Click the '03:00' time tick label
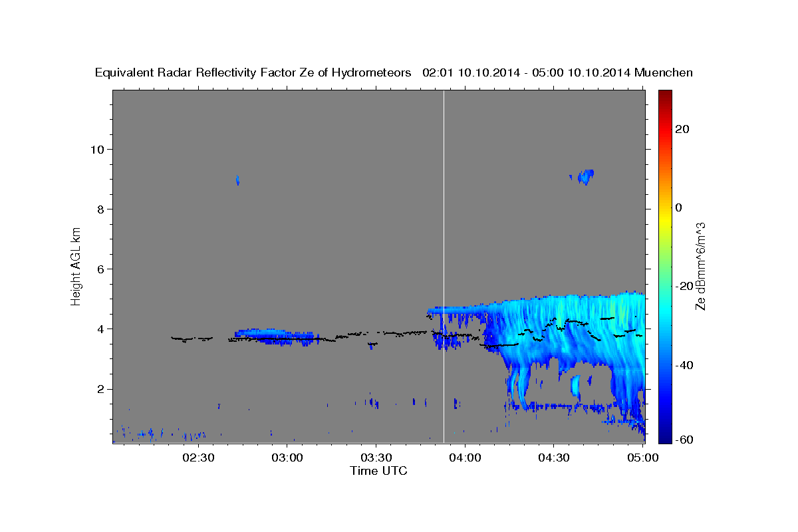 (288, 458)
